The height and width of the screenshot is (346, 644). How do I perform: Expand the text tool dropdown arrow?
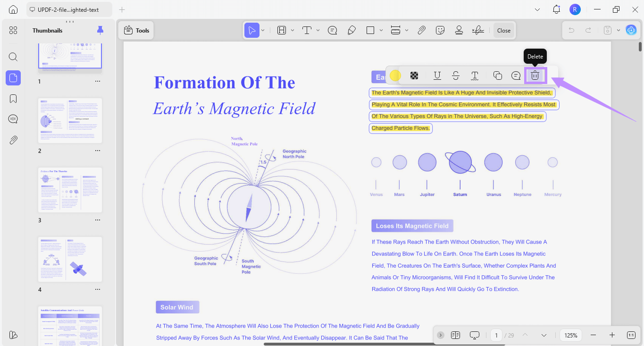pyautogui.click(x=318, y=30)
